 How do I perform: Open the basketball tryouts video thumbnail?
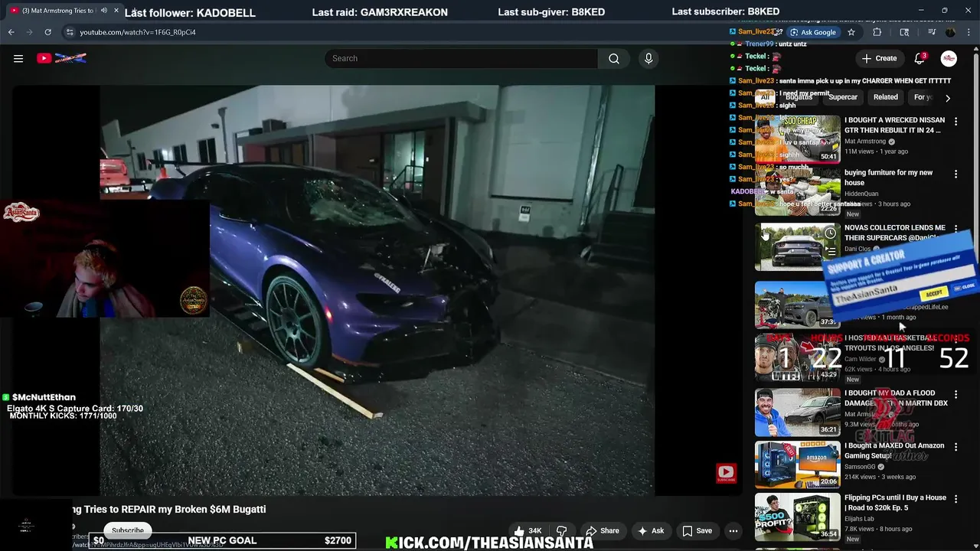tap(797, 357)
